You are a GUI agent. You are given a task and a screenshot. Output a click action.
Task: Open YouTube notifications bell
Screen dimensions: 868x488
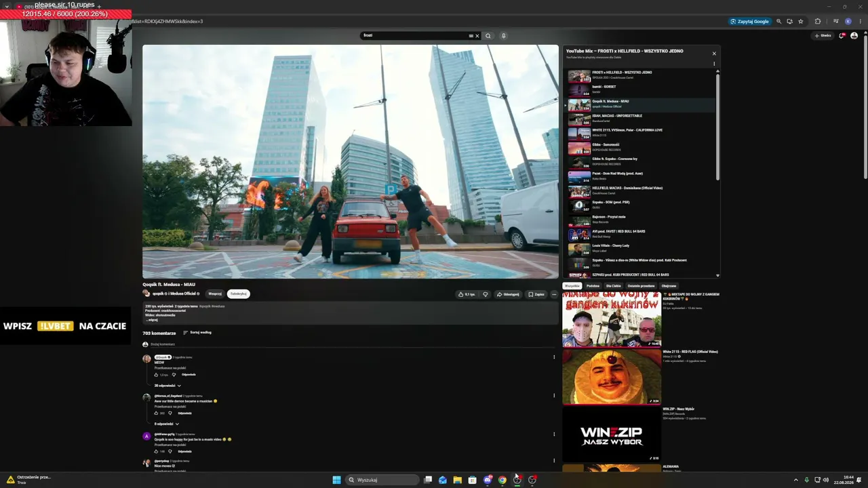[842, 36]
